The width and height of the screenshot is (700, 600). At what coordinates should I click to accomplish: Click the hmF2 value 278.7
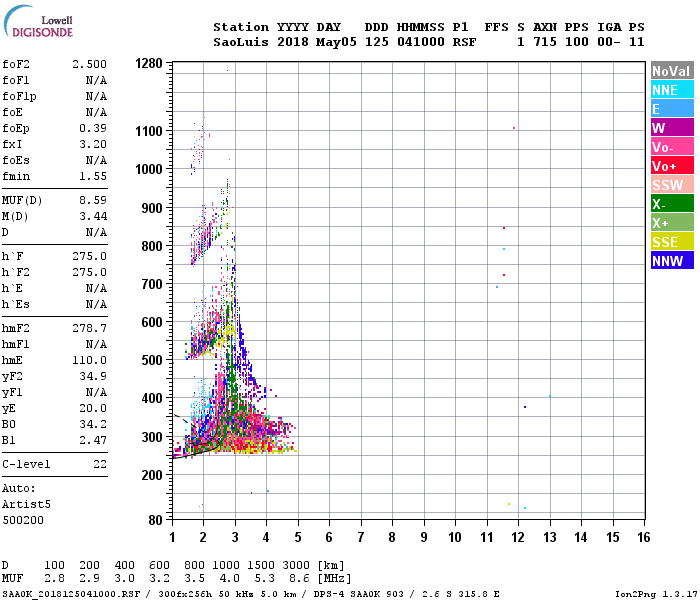tap(90, 329)
